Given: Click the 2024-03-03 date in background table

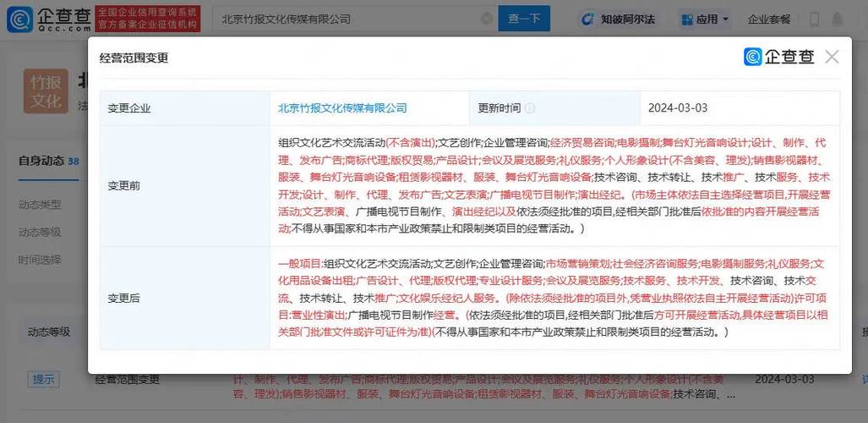Looking at the screenshot, I should [784, 379].
